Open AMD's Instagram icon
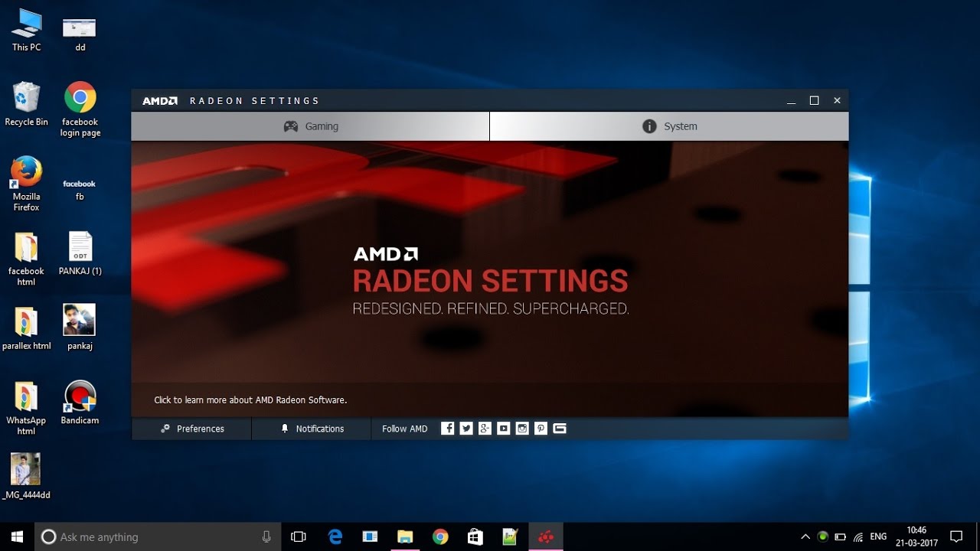Image resolution: width=980 pixels, height=551 pixels. coord(522,429)
